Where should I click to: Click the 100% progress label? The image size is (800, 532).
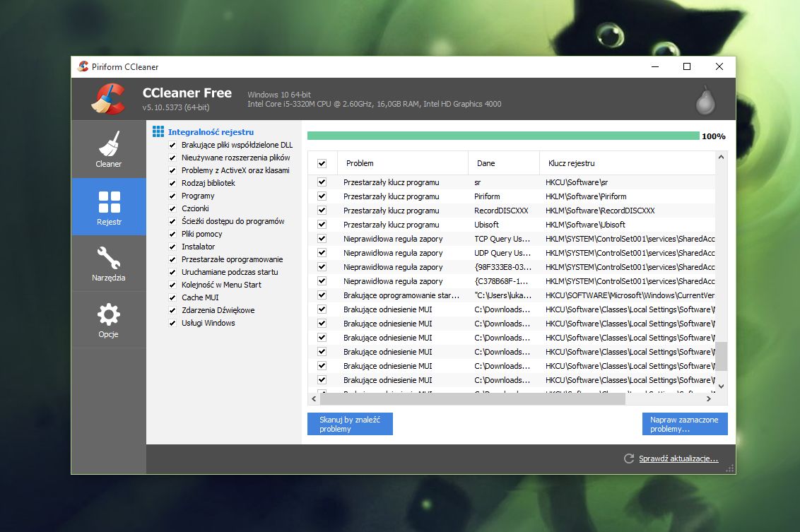coord(713,136)
